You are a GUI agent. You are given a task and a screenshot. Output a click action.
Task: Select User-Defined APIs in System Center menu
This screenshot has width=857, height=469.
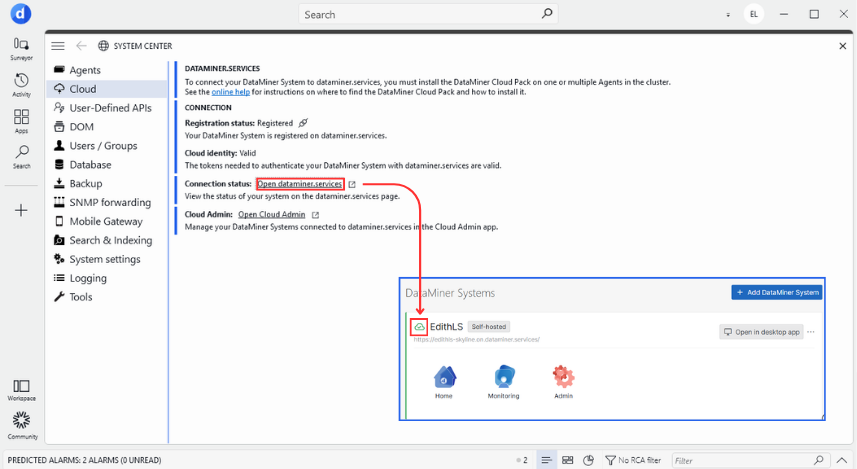(x=109, y=108)
